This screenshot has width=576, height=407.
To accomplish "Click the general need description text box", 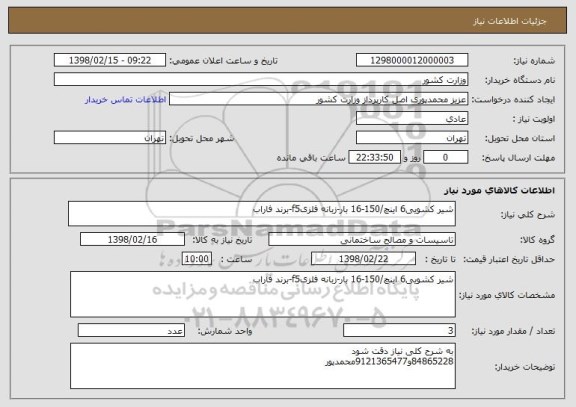I will coord(262,213).
